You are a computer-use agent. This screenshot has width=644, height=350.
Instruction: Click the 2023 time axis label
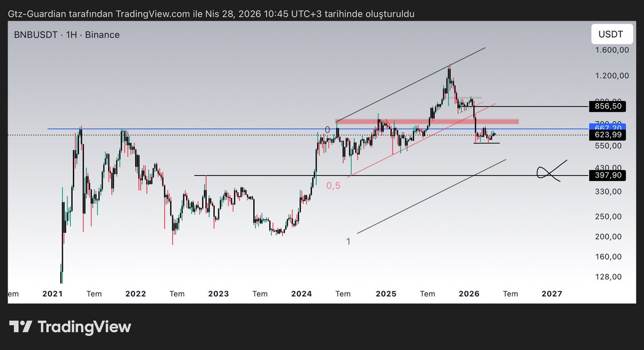[x=218, y=294]
